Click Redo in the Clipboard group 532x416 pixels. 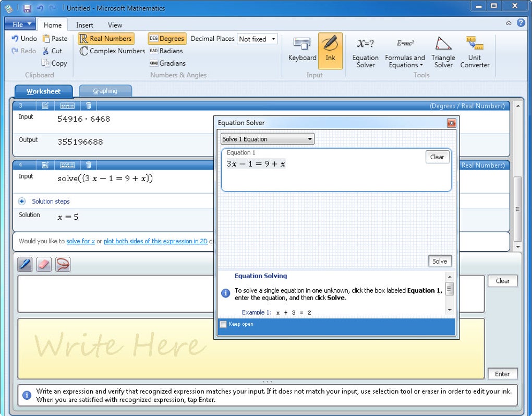coord(24,51)
